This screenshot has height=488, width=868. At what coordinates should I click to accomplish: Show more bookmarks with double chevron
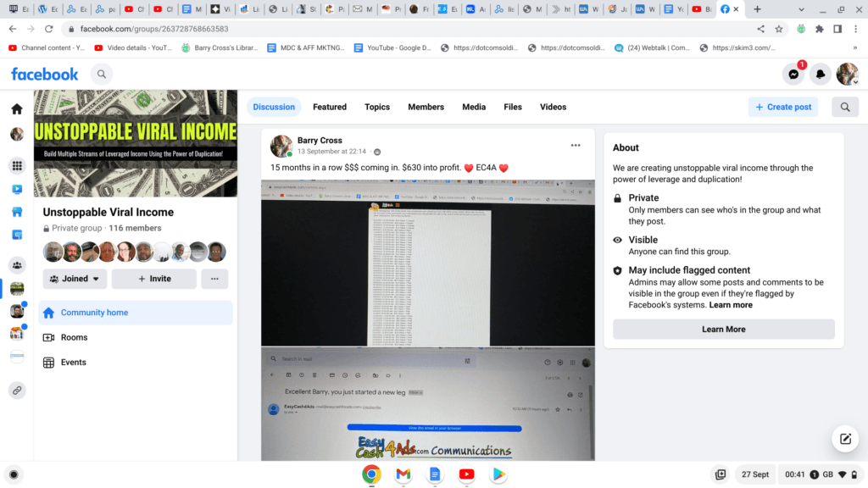coord(855,48)
